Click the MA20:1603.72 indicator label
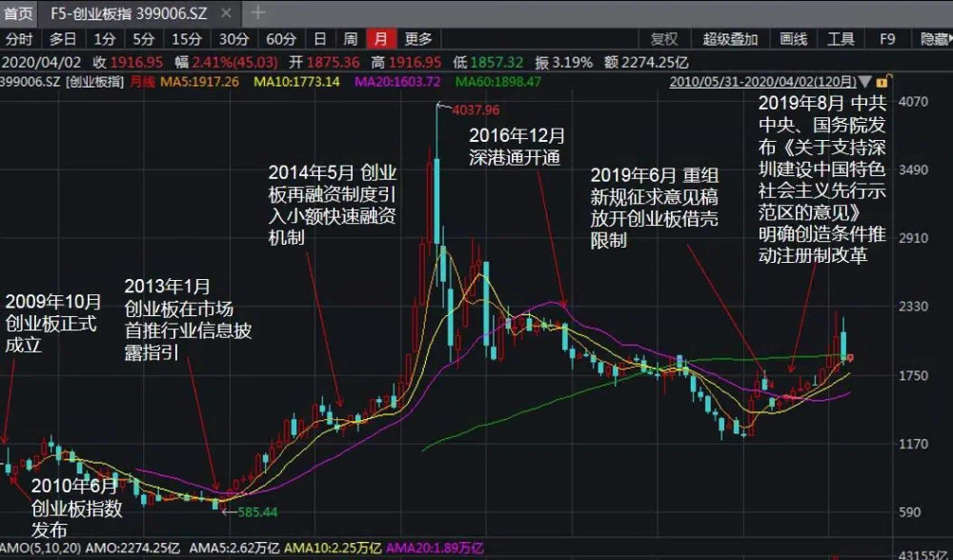This screenshot has height=560, width=953. [x=398, y=81]
